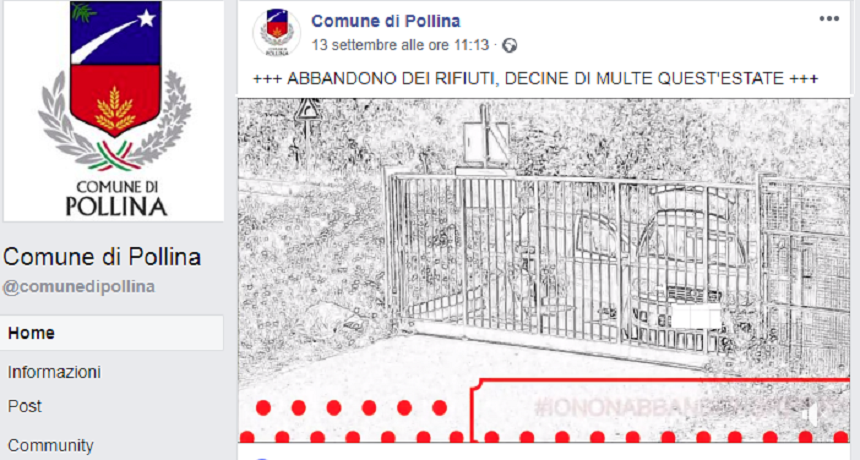The width and height of the screenshot is (860, 460).
Task: Click the @comunedipollina page handle
Action: click(79, 287)
